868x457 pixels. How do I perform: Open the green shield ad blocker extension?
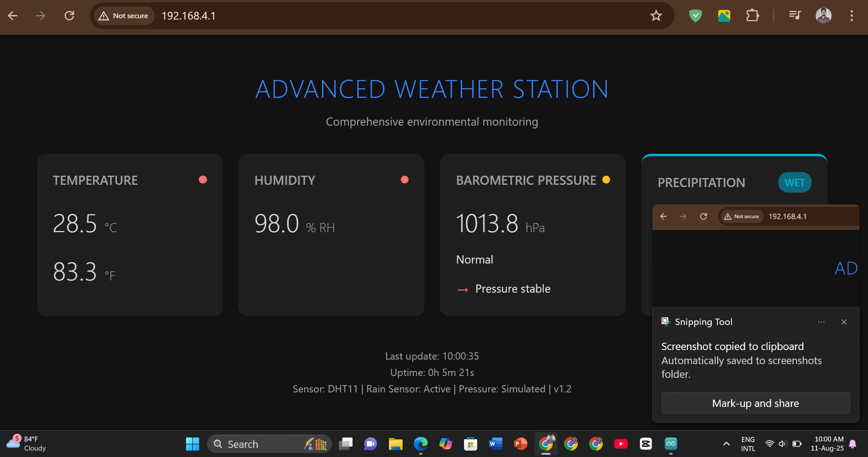coord(696,16)
